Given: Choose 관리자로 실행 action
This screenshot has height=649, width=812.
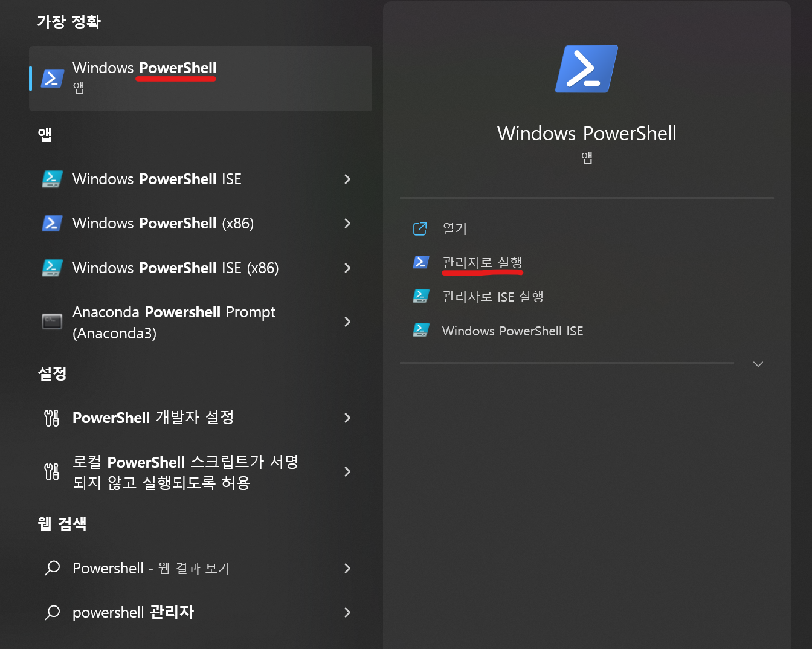Looking at the screenshot, I should click(482, 262).
